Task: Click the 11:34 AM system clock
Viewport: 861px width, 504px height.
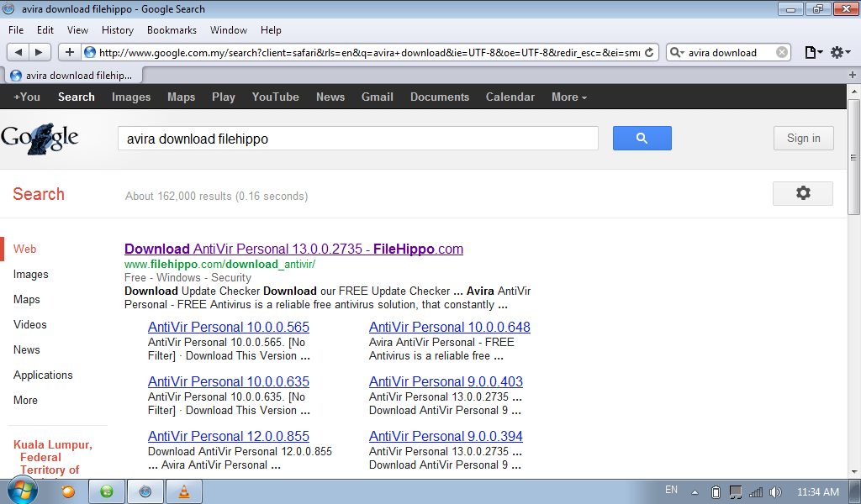Action: pos(817,492)
